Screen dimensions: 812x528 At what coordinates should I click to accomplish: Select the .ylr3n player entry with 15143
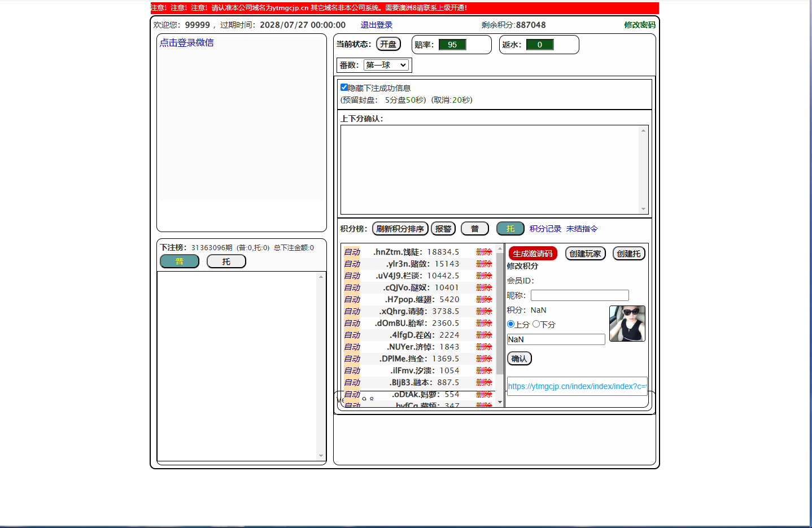(422, 264)
